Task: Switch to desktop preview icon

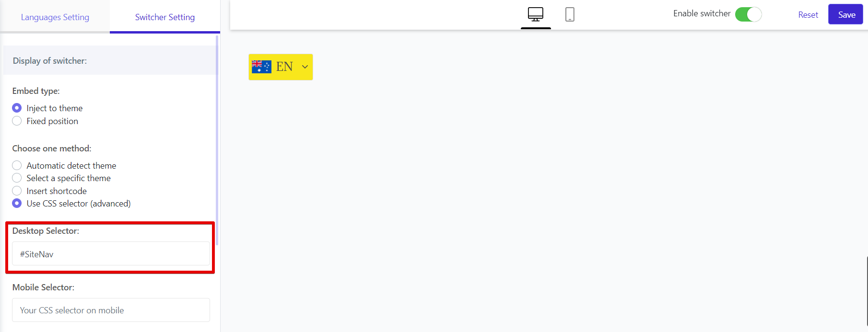Action: (x=536, y=14)
